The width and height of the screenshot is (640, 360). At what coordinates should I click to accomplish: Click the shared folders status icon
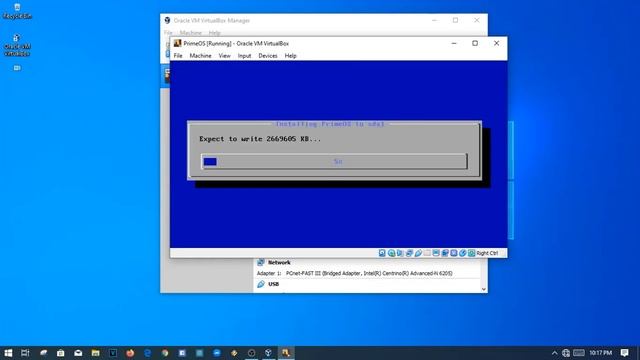click(x=427, y=253)
